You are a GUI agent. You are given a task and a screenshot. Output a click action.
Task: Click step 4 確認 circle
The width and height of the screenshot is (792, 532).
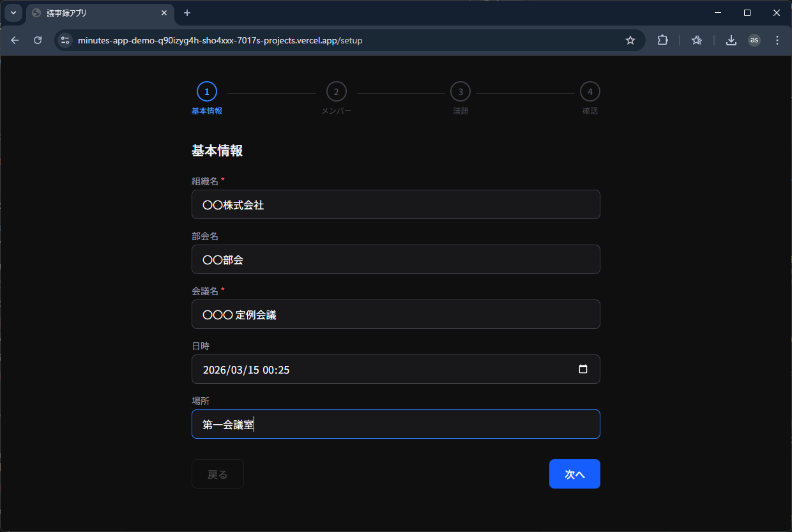click(x=590, y=92)
